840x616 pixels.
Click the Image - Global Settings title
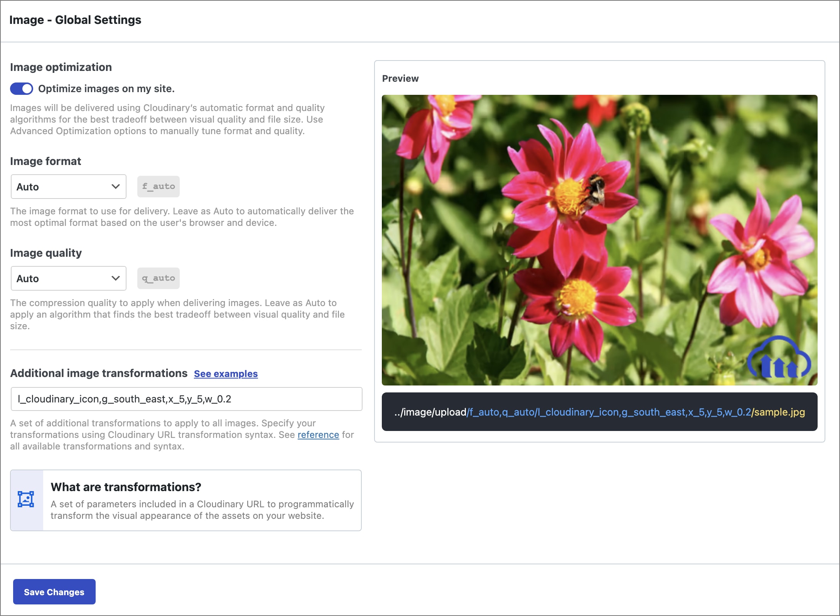pos(75,20)
